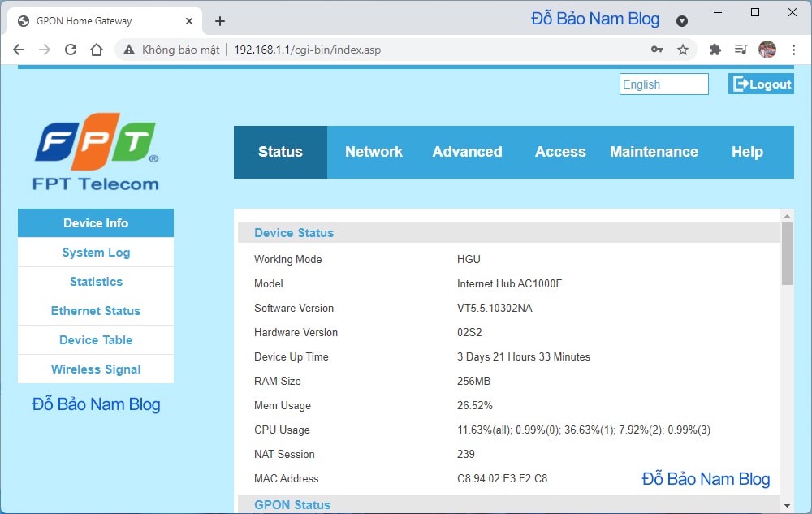Bookmark this page with star icon
Viewport: 812px width, 514px height.
683,50
